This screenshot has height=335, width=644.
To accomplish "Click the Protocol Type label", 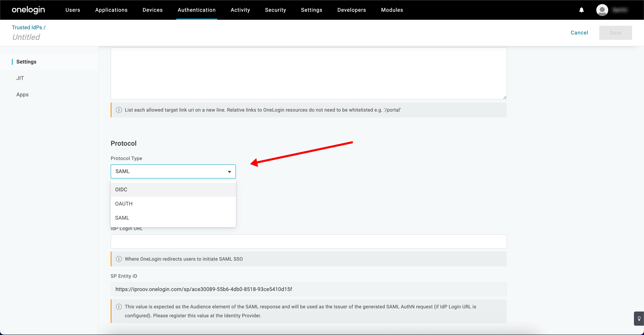I will [x=126, y=159].
